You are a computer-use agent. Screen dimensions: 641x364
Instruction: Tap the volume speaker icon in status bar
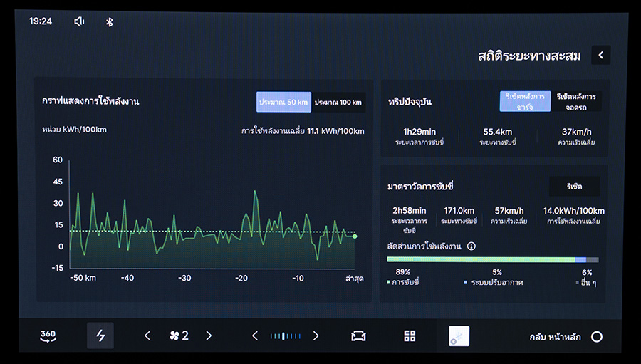79,21
